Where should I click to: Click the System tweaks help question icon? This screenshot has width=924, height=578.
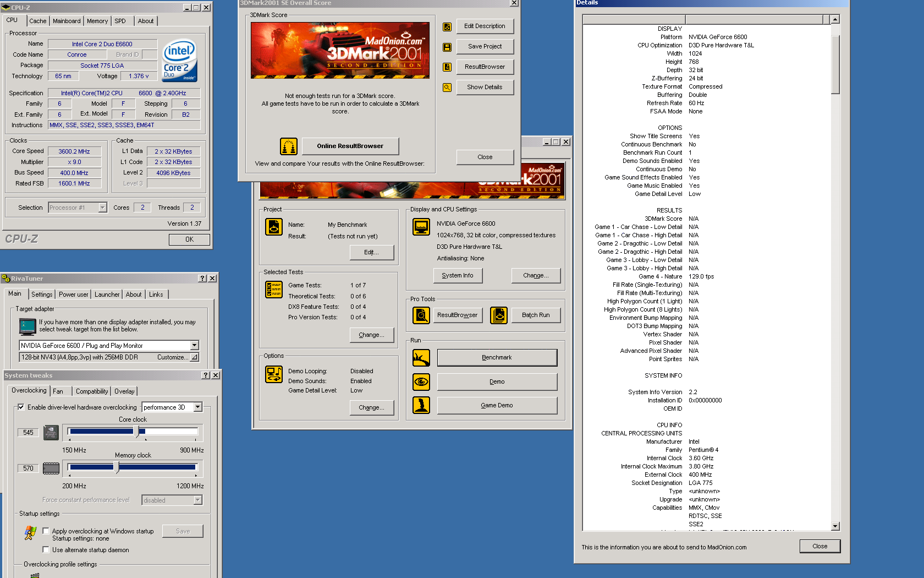point(206,375)
